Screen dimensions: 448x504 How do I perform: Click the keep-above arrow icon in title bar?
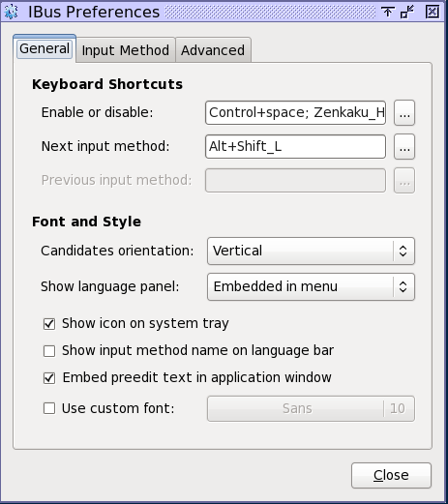(387, 12)
